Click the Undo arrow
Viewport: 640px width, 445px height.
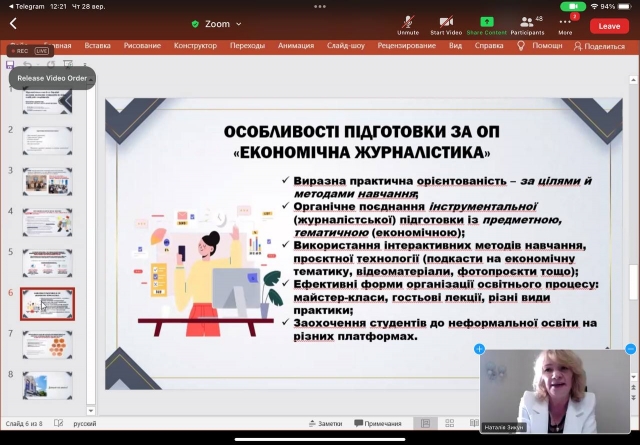(x=27, y=65)
